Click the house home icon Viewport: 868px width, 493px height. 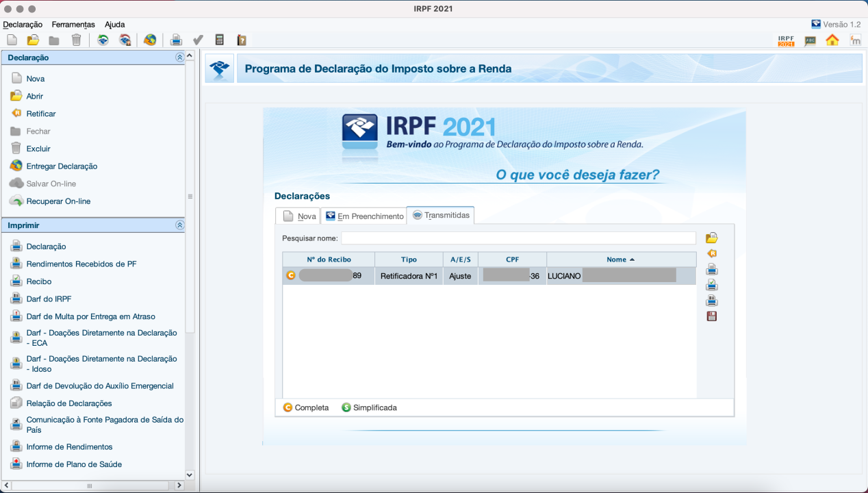coord(832,40)
